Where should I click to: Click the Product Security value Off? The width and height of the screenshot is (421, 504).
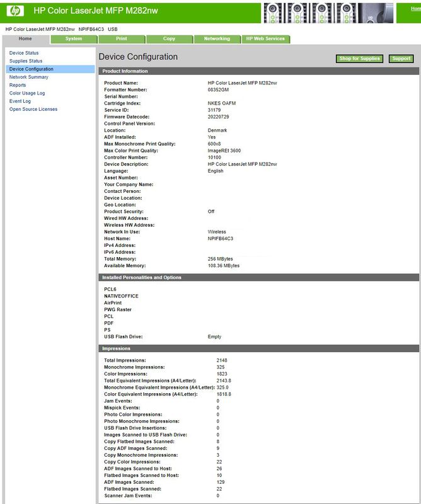coord(211,211)
